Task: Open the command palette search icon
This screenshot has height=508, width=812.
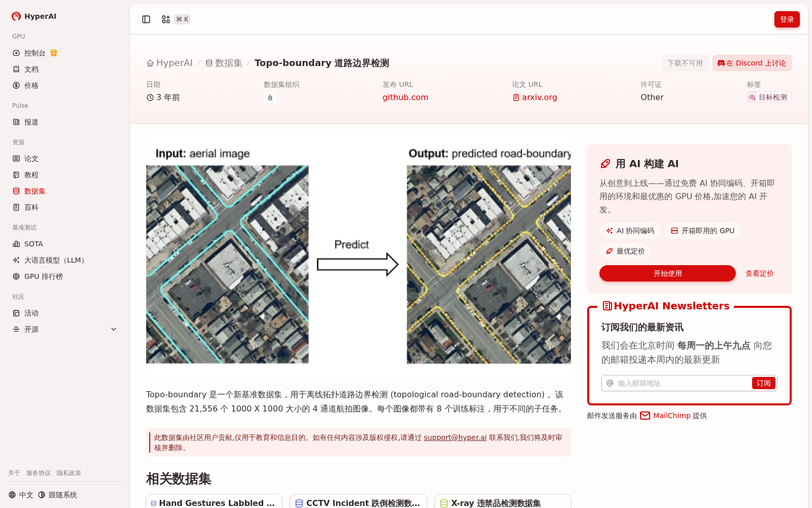Action: click(166, 19)
